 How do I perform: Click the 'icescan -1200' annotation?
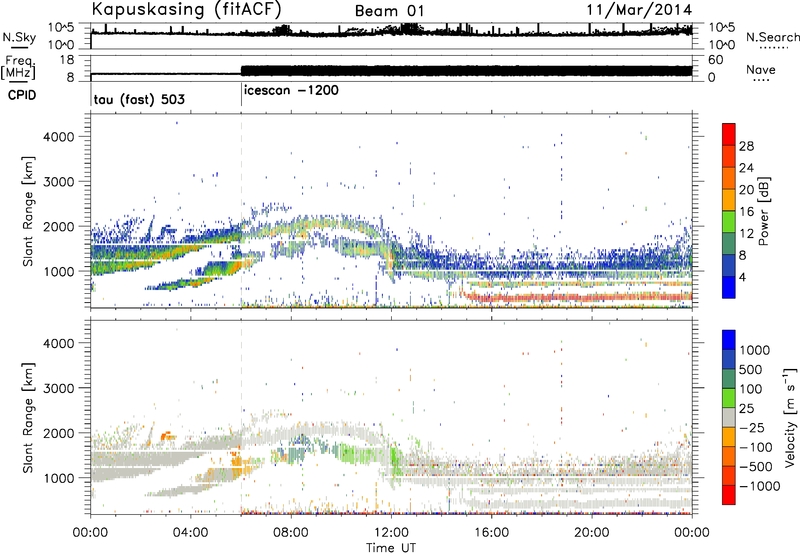pyautogui.click(x=291, y=90)
